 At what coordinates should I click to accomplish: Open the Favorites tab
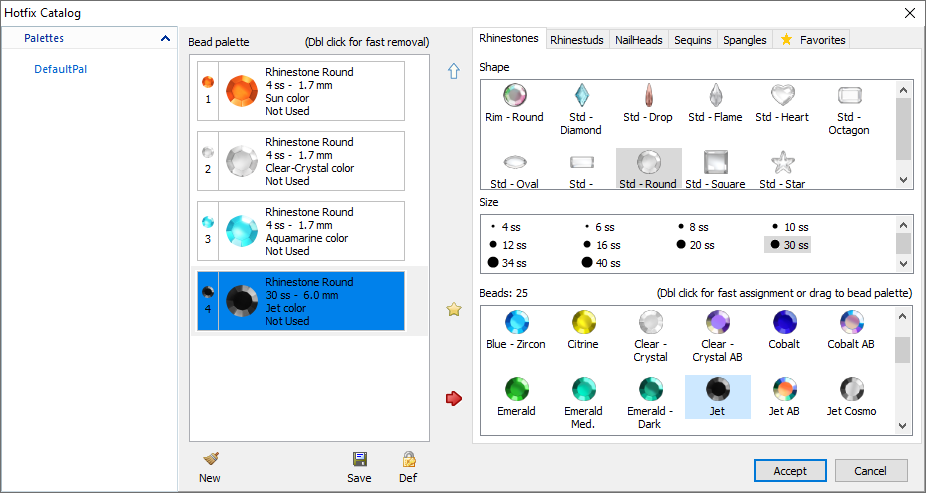pos(812,40)
